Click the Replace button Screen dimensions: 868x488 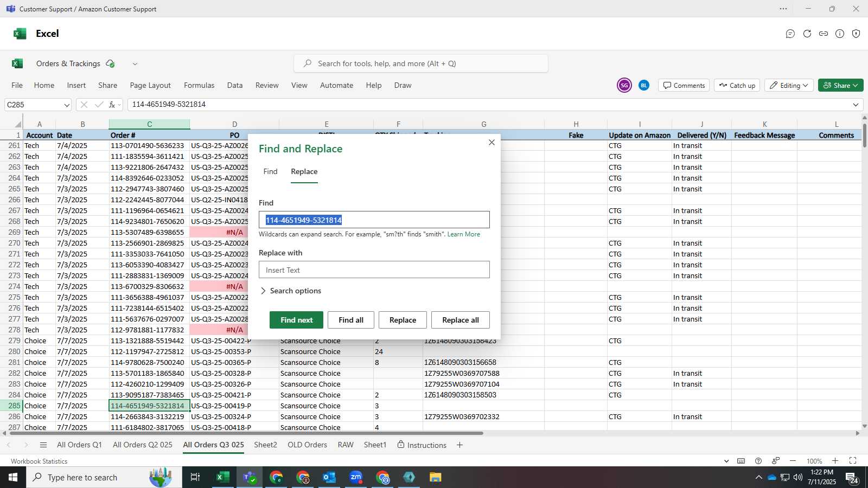(403, 320)
